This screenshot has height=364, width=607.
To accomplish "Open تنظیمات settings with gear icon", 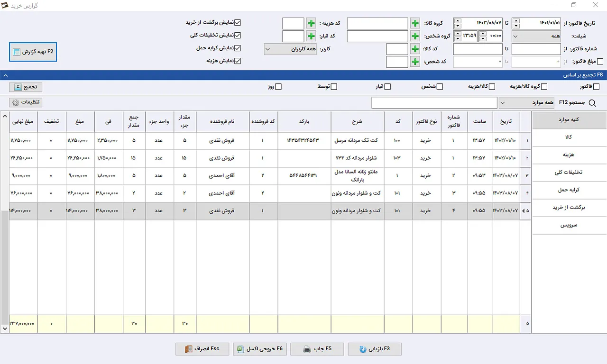I will (26, 102).
